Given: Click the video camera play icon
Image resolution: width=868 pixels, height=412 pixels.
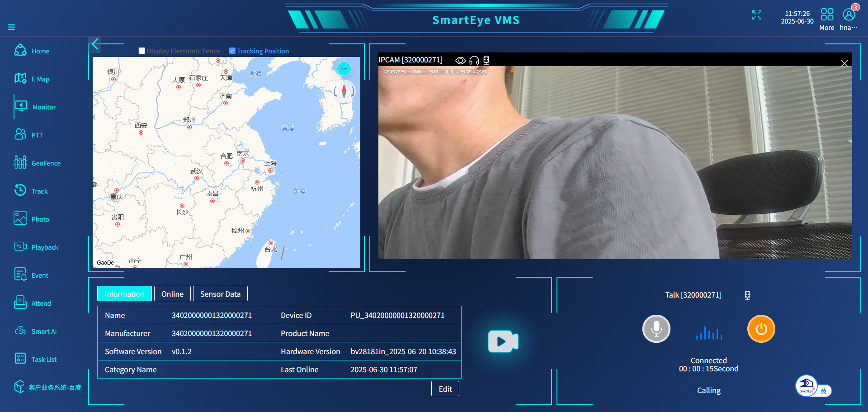Looking at the screenshot, I should (503, 341).
